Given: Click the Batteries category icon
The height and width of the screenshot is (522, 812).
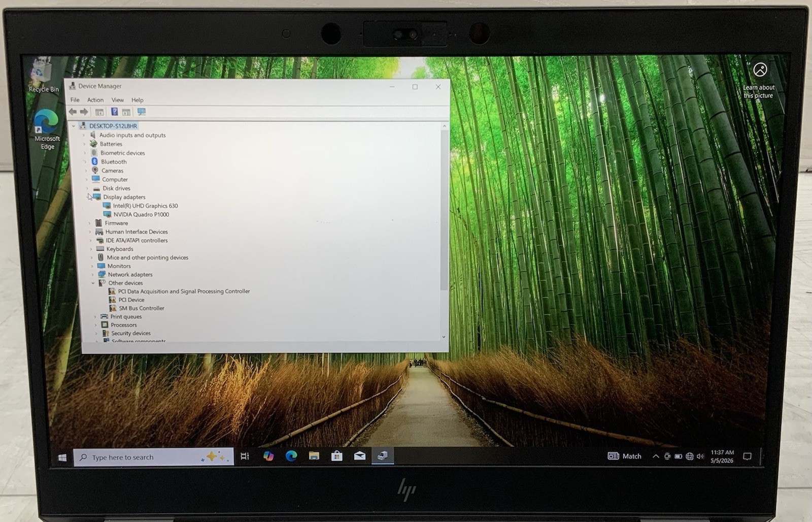Looking at the screenshot, I should coord(93,144).
